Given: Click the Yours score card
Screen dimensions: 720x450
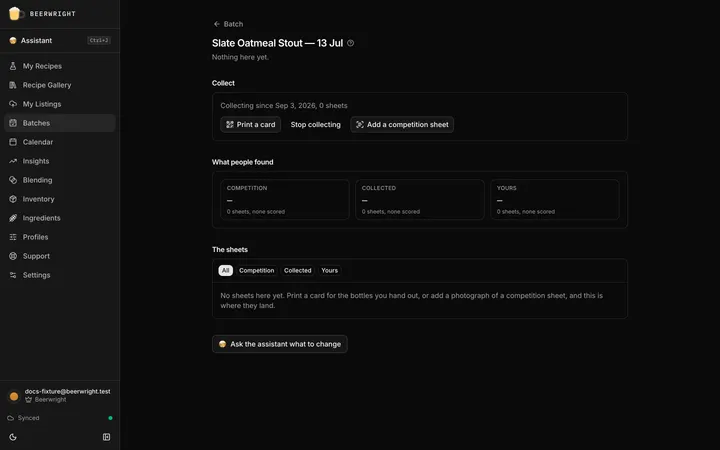Looking at the screenshot, I should 555,199.
